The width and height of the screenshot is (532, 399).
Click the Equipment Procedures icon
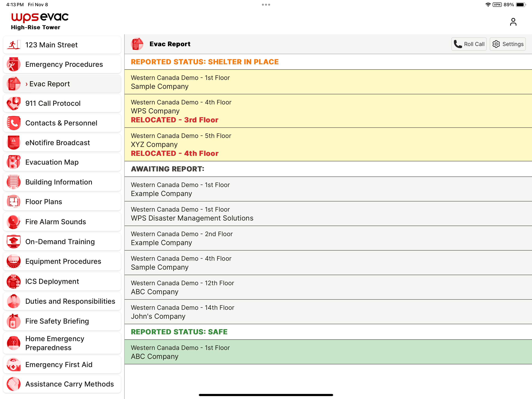(14, 261)
